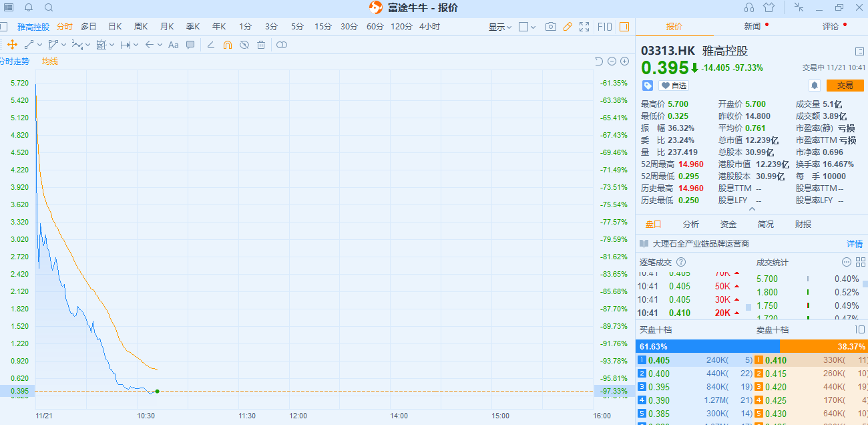The image size is (868, 425).
Task: Select the wave pattern drawing tool
Action: coord(77,45)
